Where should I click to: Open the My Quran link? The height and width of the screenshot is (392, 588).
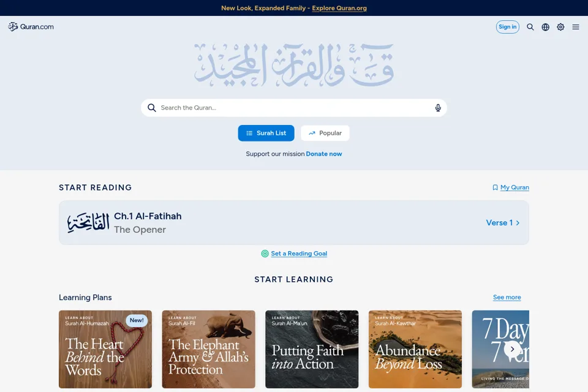pyautogui.click(x=514, y=187)
